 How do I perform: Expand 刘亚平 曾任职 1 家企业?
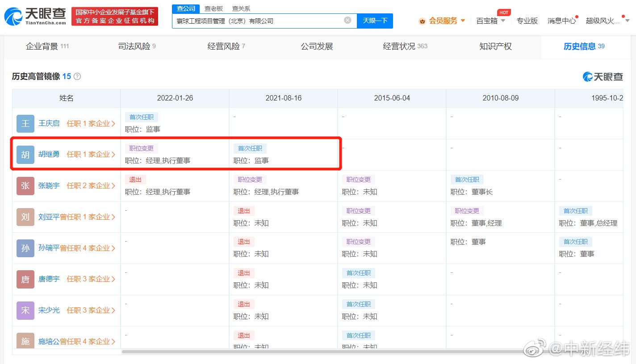88,217
